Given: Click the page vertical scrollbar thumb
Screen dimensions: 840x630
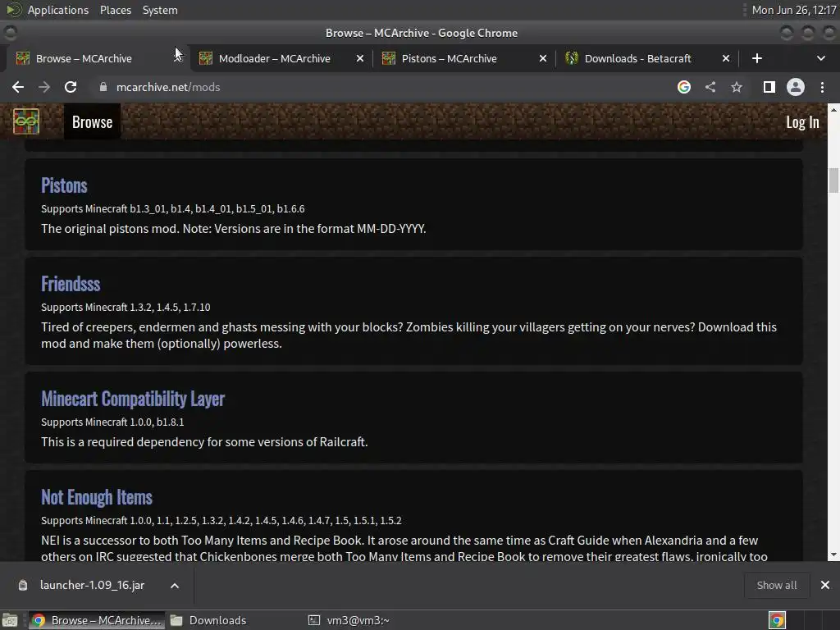Looking at the screenshot, I should 833,180.
